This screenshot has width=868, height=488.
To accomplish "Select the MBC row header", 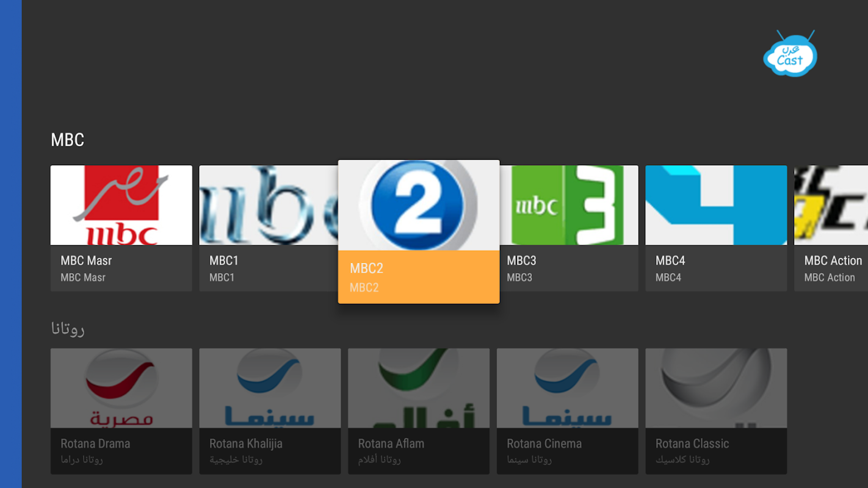I will 67,140.
